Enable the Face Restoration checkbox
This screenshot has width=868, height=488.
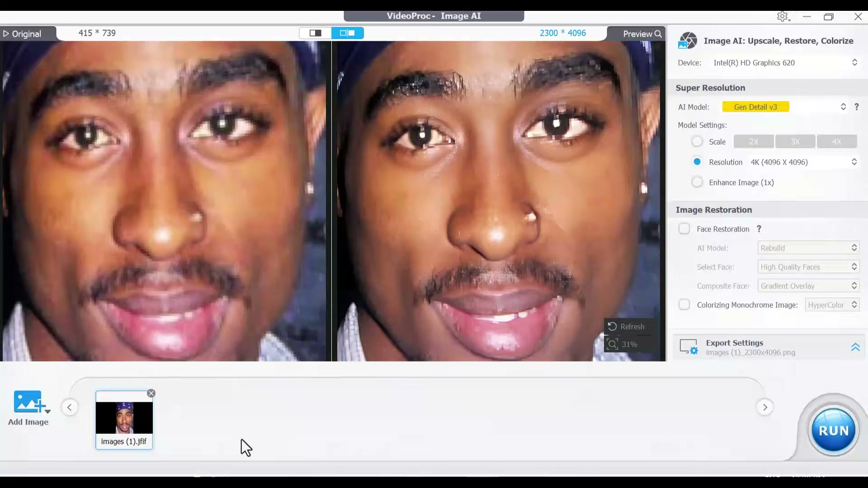tap(684, 229)
